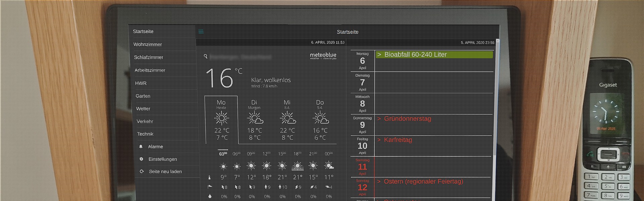644x201 pixels.
Task: Open the Technik menu entry
Action: coord(145,134)
